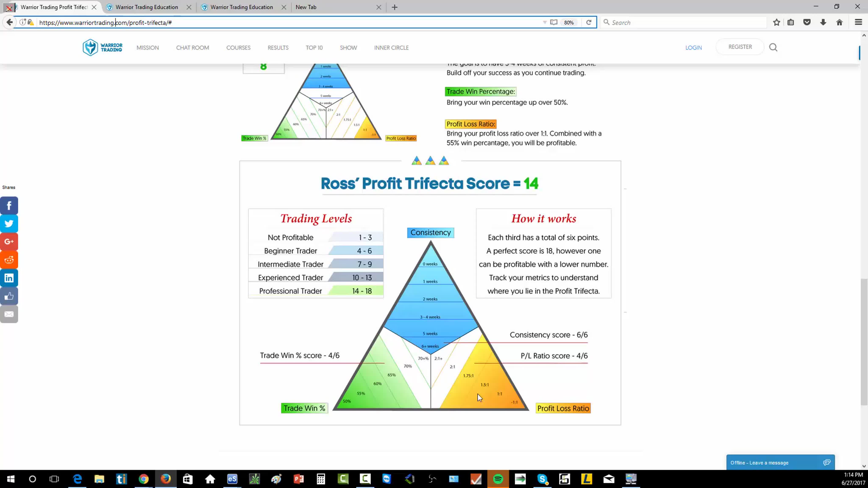The image size is (868, 488).
Task: Open Task View on taskbar
Action: point(54,479)
